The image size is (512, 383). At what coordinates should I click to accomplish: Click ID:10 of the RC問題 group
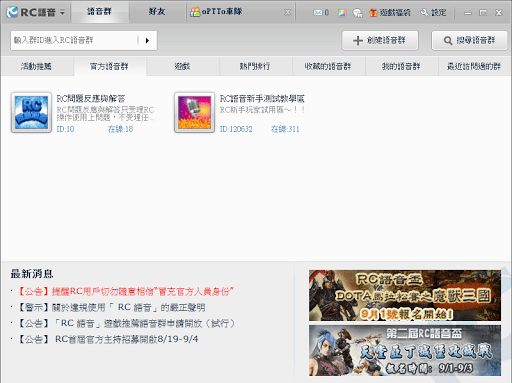click(65, 129)
